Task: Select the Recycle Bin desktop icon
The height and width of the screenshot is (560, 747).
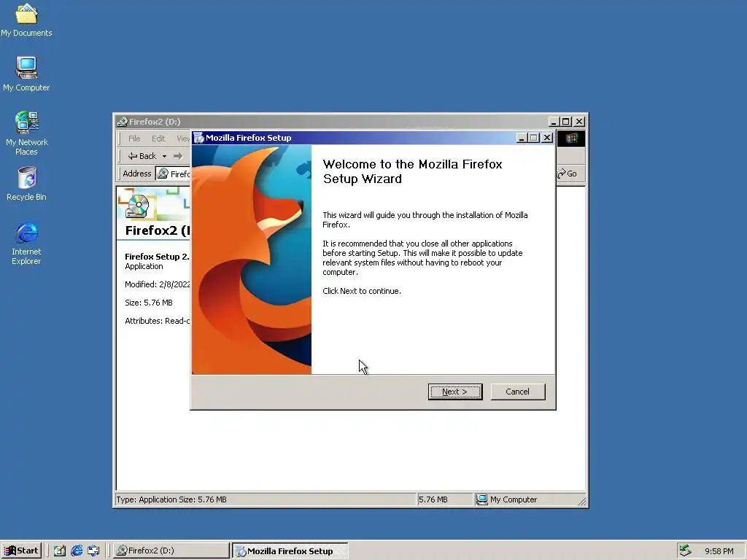Action: (x=26, y=184)
